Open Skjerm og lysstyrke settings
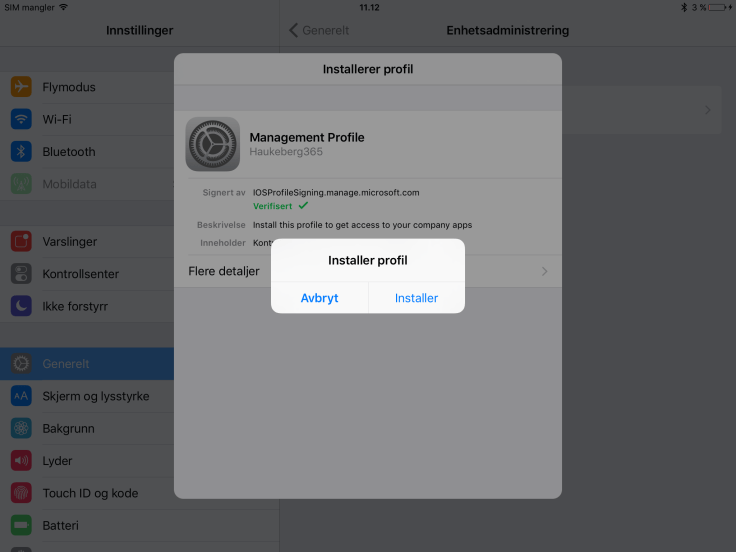The image size is (736, 552). pos(95,396)
